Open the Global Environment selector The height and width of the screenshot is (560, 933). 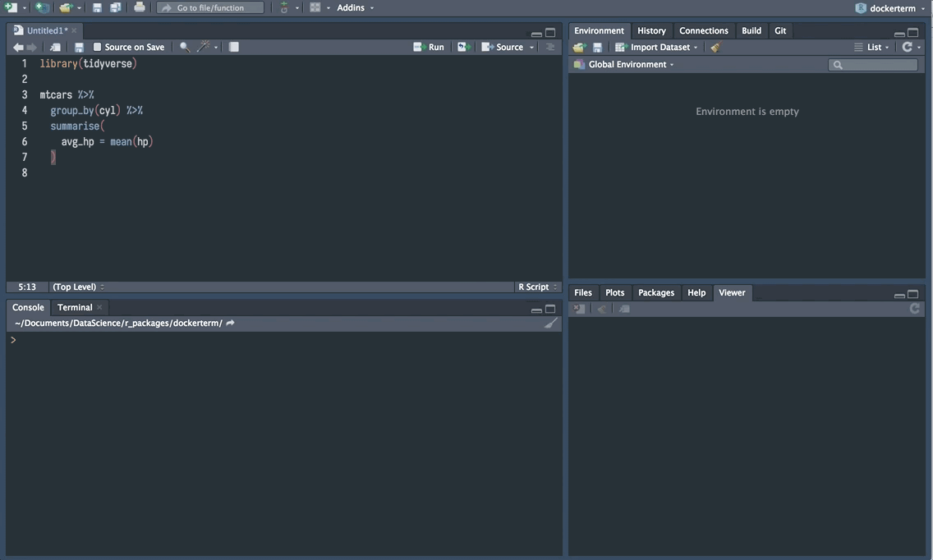624,64
